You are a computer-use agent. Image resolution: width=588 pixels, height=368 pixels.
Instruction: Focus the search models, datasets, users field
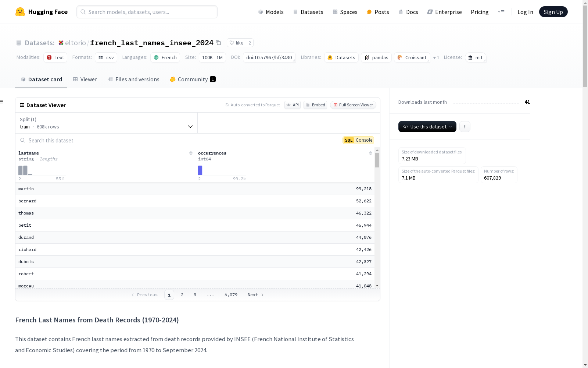147,12
